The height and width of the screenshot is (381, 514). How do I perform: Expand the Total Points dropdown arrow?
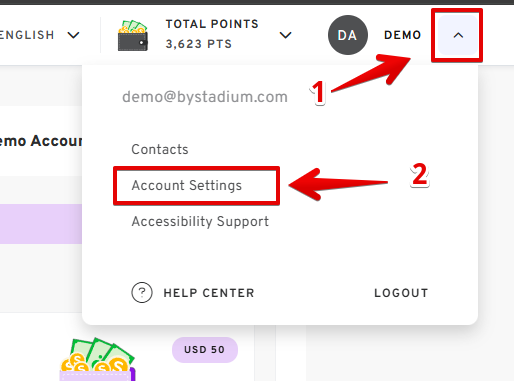285,35
